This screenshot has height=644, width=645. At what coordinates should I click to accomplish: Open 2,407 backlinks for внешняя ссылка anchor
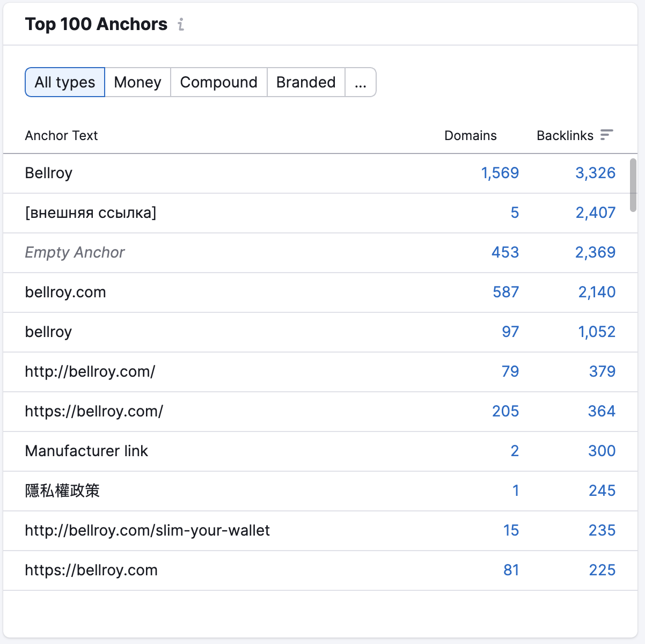pos(595,213)
